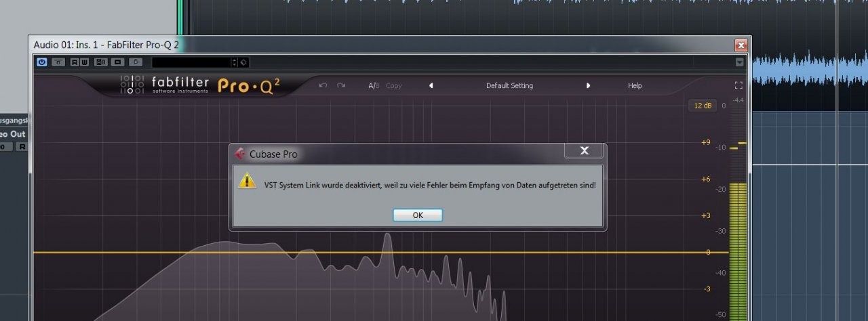Click the preset management icon beside A/B
Viewport: 868px width, 321px height.
point(118,62)
